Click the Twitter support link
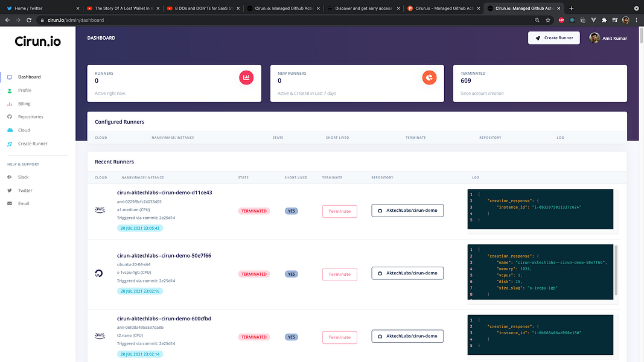 click(x=25, y=191)
